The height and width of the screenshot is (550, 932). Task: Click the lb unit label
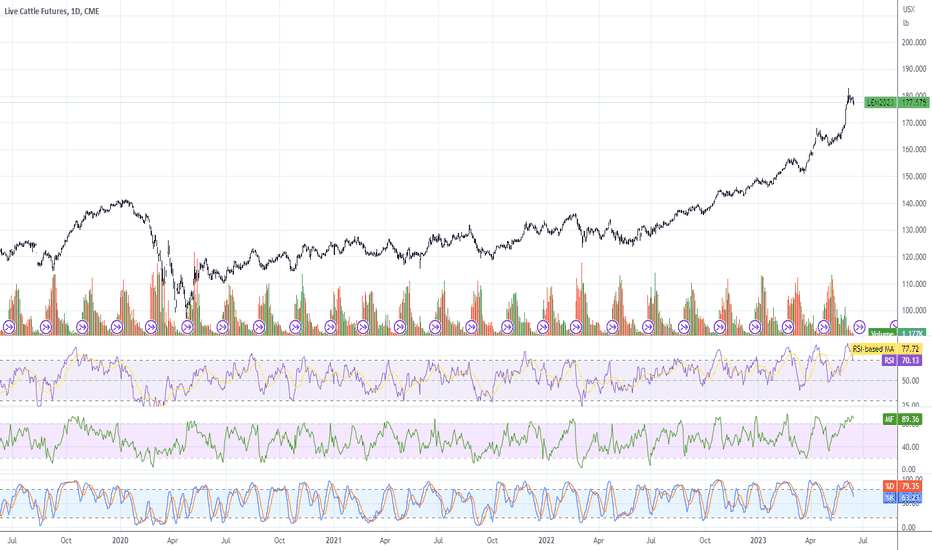(906, 23)
